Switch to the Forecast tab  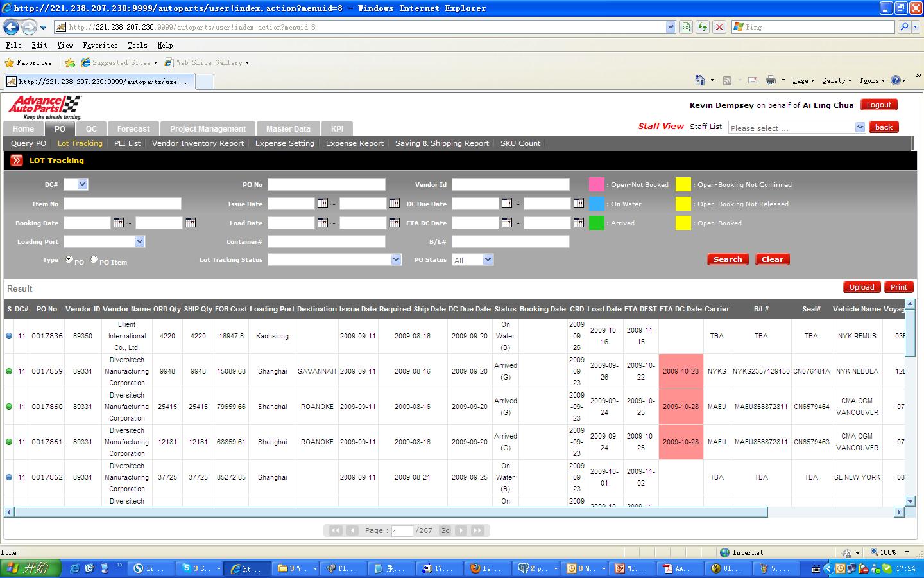pyautogui.click(x=133, y=128)
